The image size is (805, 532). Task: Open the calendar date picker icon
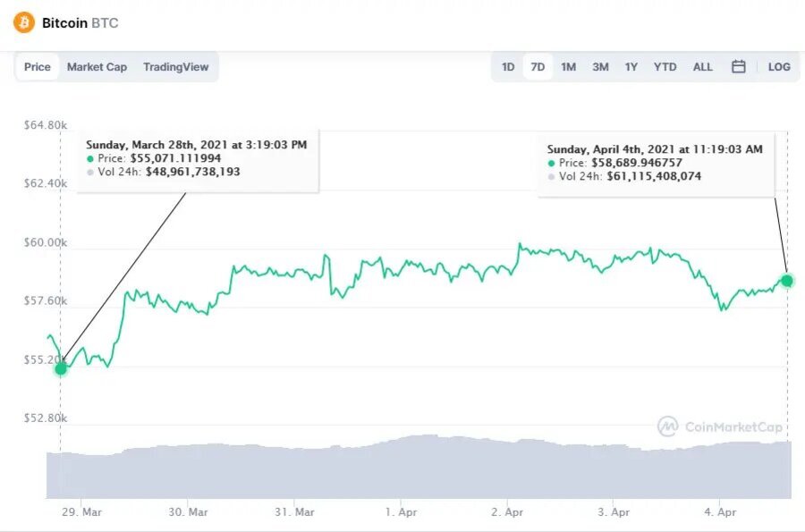pyautogui.click(x=739, y=67)
